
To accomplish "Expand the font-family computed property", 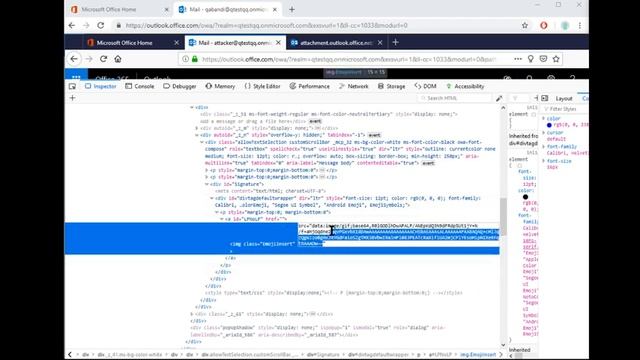I will pyautogui.click(x=544, y=146).
